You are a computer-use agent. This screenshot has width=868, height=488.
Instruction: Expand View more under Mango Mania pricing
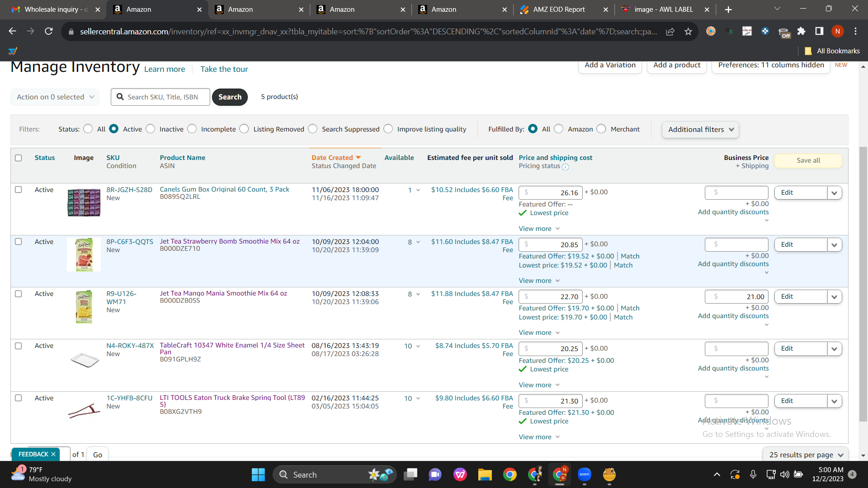(539, 333)
